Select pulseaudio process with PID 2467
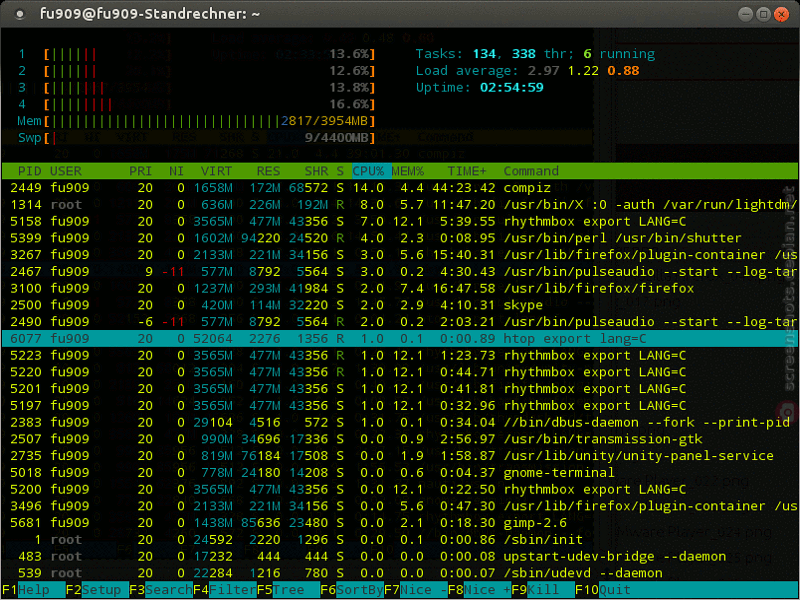This screenshot has width=800, height=600. click(400, 271)
